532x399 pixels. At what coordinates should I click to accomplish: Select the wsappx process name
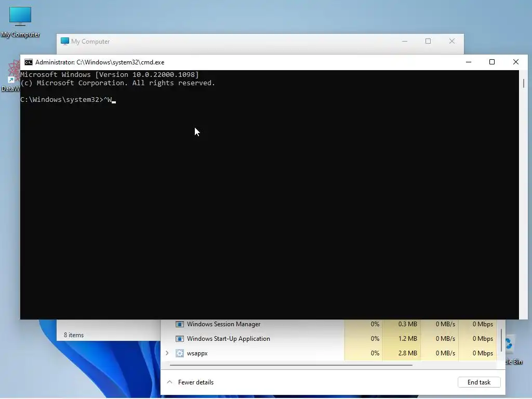197,353
